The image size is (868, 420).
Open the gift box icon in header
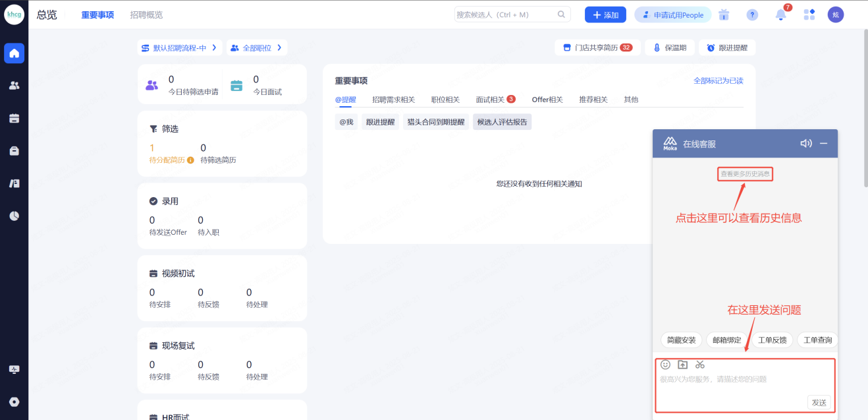tap(724, 15)
